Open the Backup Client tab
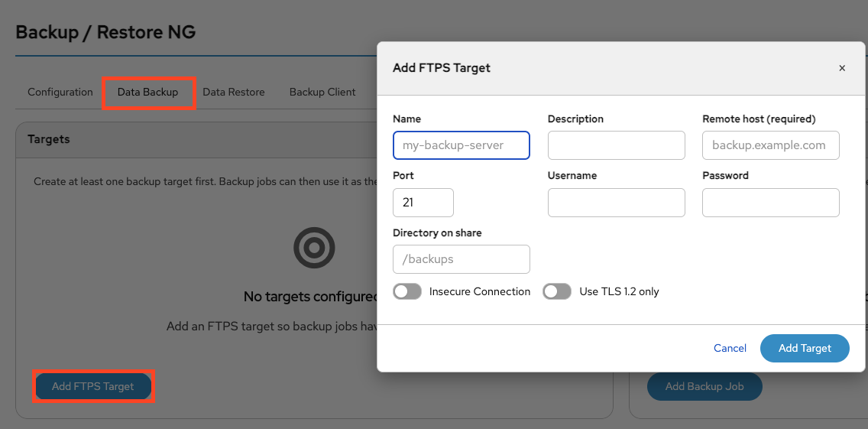 pos(322,92)
